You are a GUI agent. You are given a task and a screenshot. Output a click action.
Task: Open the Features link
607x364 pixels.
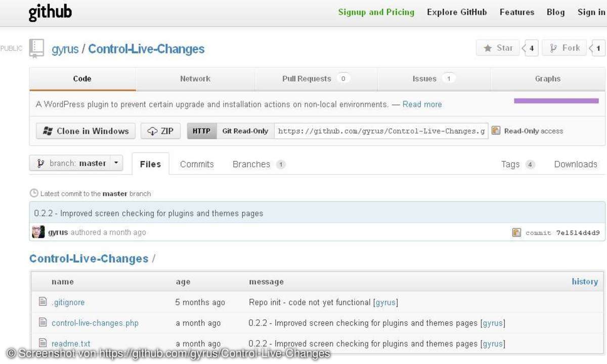517,12
